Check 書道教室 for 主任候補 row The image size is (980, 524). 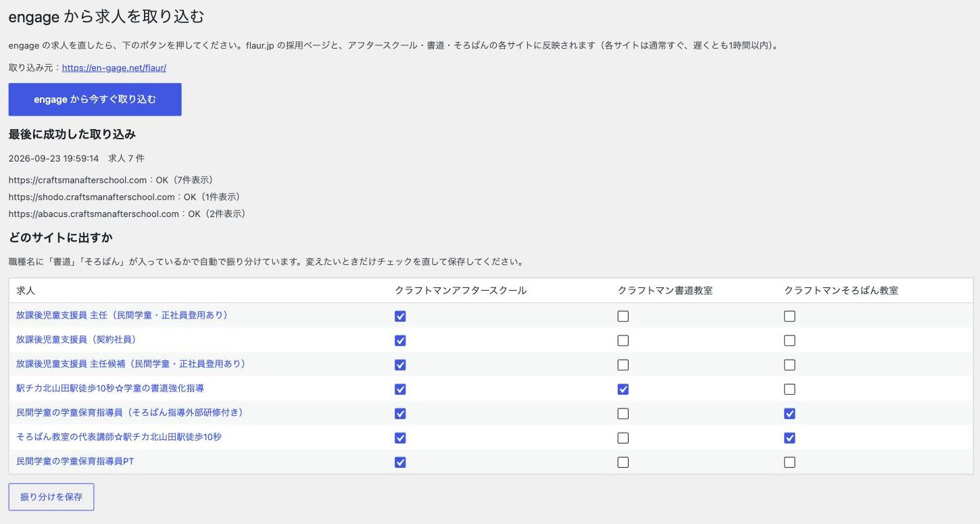[x=623, y=365]
